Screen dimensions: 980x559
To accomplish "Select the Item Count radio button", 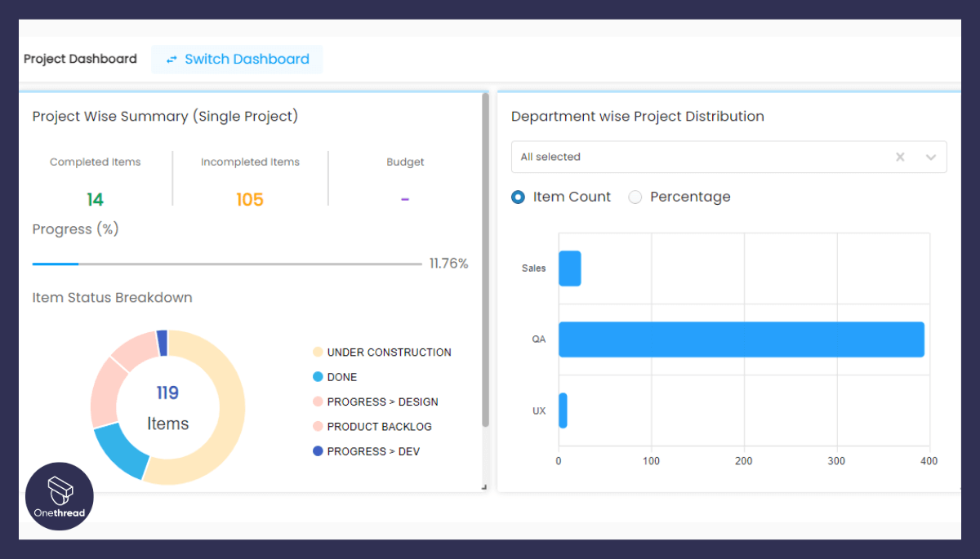I will [x=517, y=197].
